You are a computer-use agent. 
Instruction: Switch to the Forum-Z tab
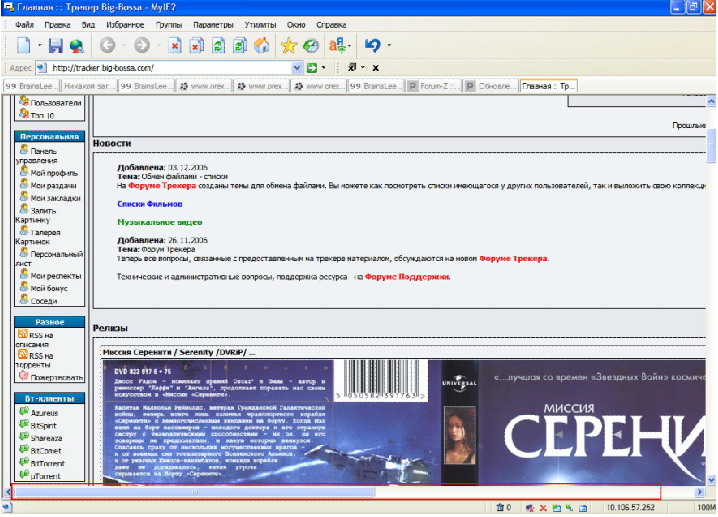point(434,86)
